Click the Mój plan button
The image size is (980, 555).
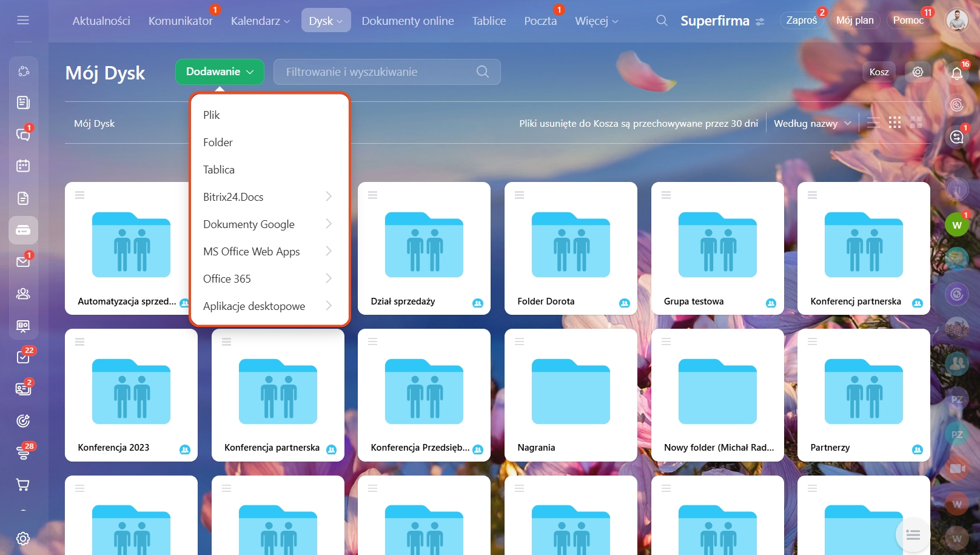(x=855, y=20)
